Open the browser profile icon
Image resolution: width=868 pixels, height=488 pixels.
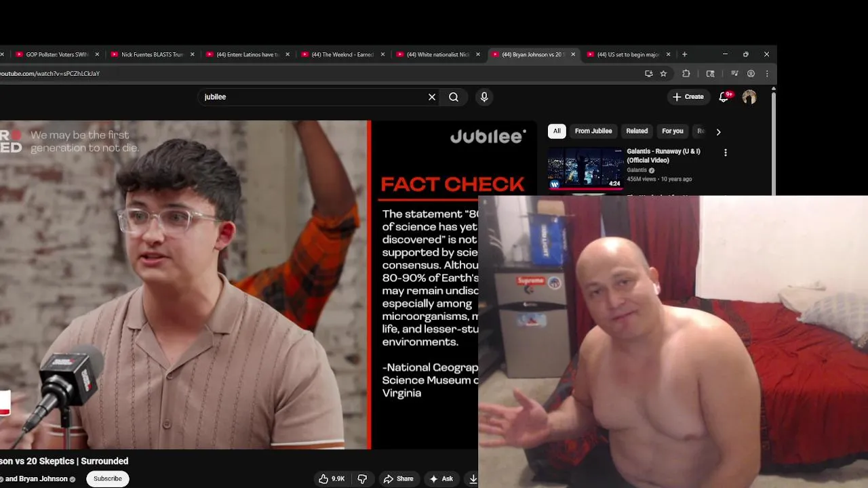751,73
